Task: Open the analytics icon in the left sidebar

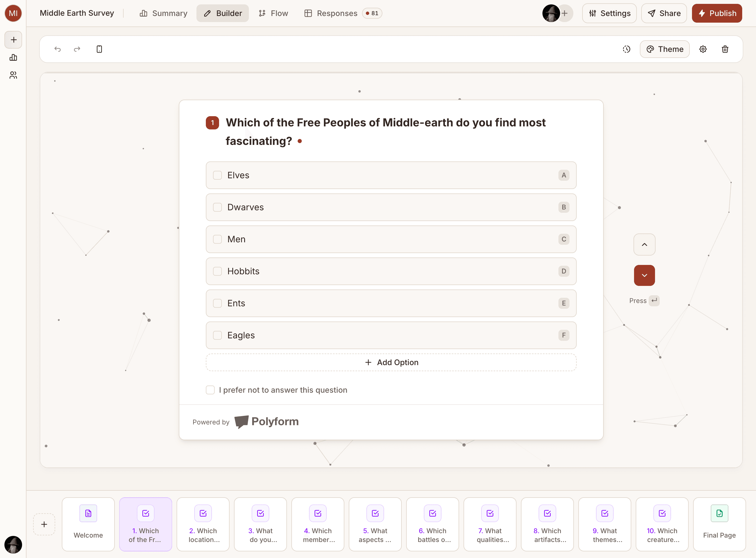Action: (13, 57)
